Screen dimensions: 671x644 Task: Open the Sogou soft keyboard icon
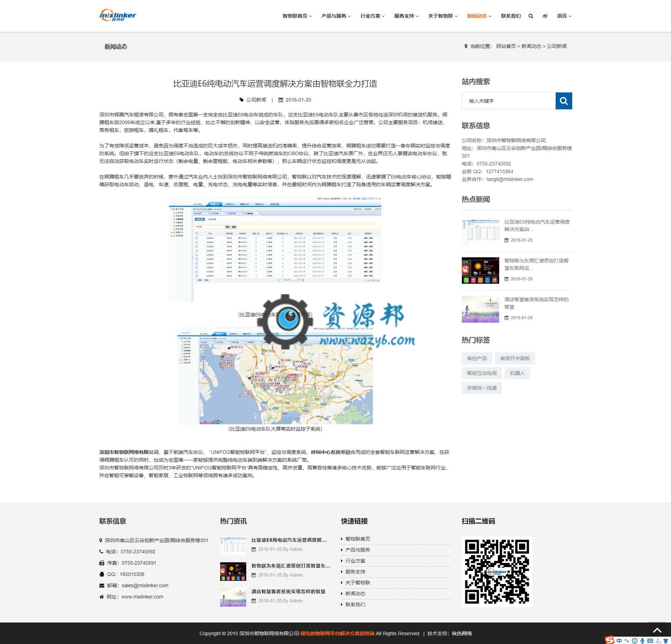[x=650, y=640]
